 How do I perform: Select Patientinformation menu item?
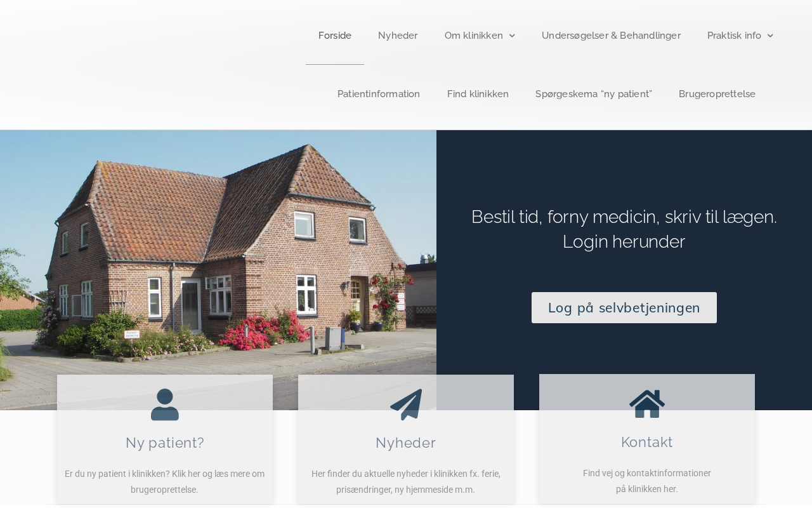(379, 94)
